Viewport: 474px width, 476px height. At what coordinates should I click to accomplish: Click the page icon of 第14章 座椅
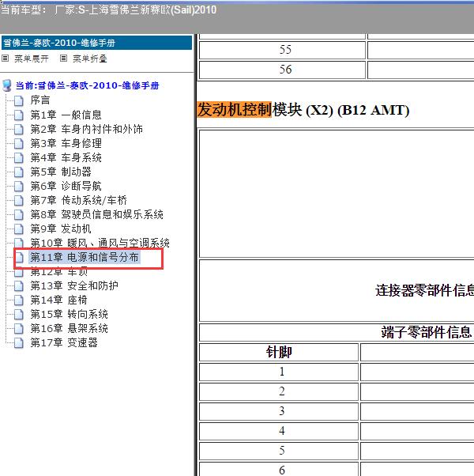tap(19, 300)
